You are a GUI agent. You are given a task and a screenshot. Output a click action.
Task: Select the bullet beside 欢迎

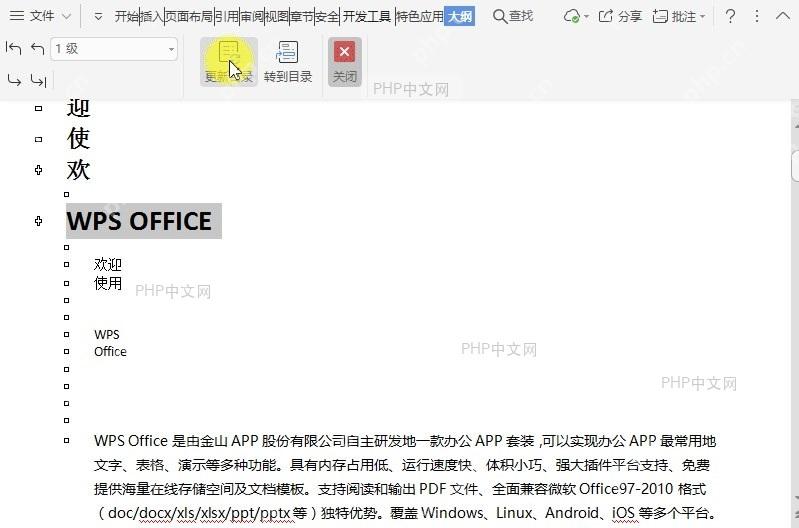[67, 265]
